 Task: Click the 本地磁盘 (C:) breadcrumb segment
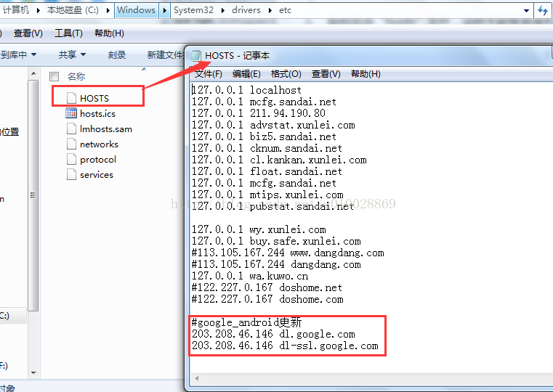pyautogui.click(x=73, y=10)
